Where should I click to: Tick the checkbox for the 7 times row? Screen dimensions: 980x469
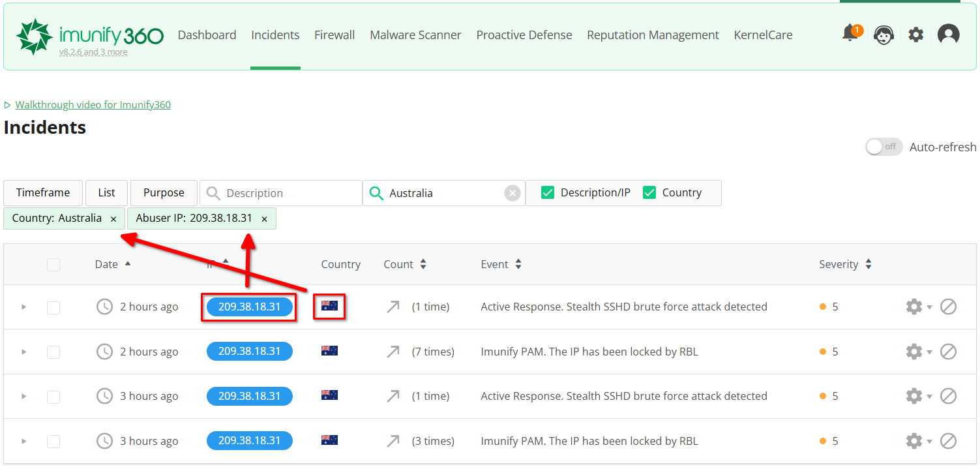point(53,352)
